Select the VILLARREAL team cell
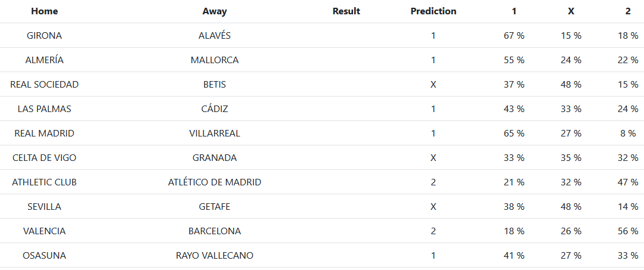The height and width of the screenshot is (270, 644). [x=215, y=134]
